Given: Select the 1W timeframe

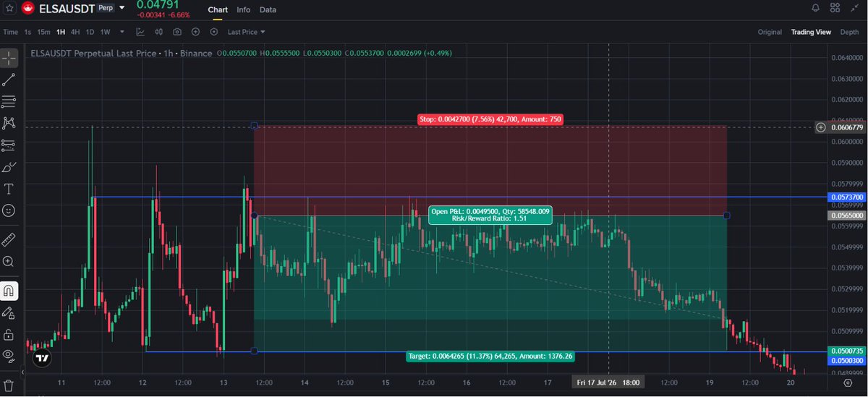Looking at the screenshot, I should pyautogui.click(x=106, y=32).
